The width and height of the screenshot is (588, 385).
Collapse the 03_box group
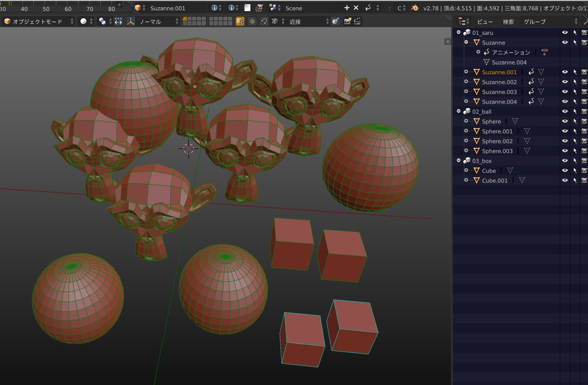(x=459, y=161)
